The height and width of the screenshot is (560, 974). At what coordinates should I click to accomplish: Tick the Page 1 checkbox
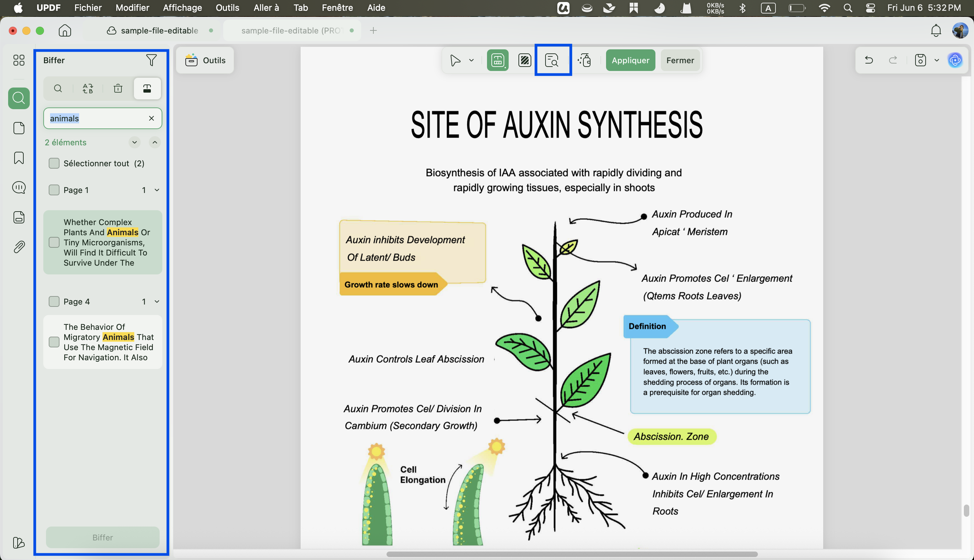coord(54,190)
